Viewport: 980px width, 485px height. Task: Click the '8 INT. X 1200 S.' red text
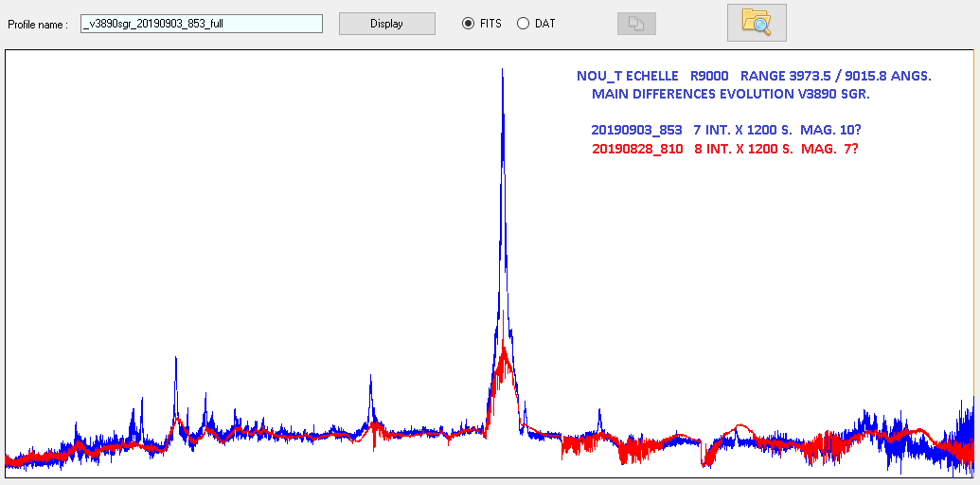click(742, 150)
